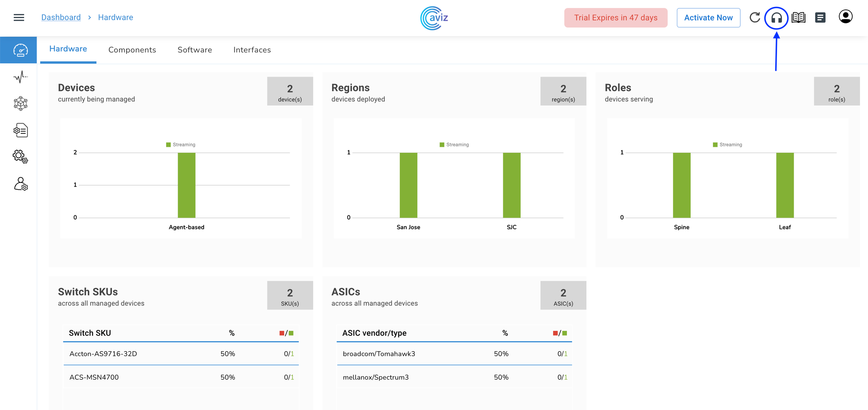Screen dimensions: 868x410
Task: Open the health pulse sidebar icon
Action: click(20, 77)
